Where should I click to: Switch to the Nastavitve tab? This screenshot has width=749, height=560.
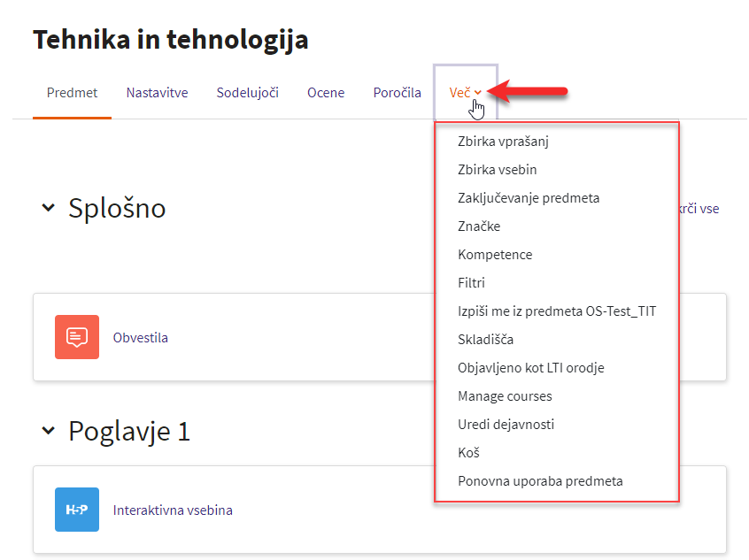click(x=158, y=92)
